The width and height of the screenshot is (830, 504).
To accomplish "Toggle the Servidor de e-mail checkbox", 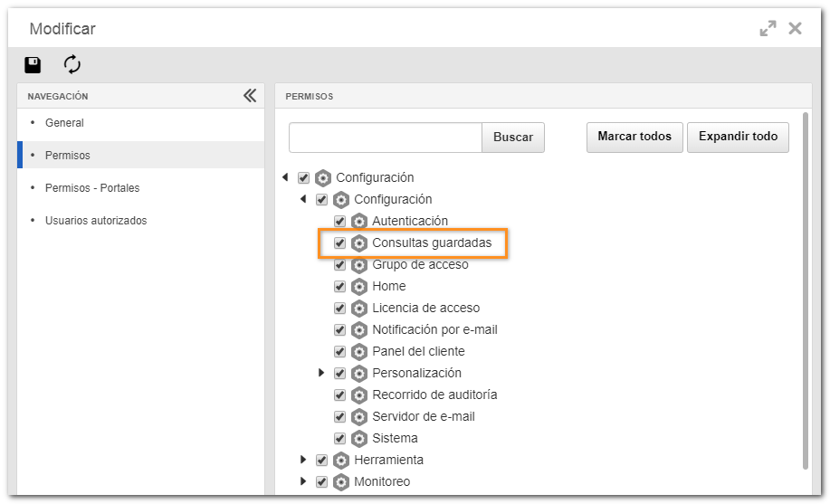I will click(x=339, y=416).
